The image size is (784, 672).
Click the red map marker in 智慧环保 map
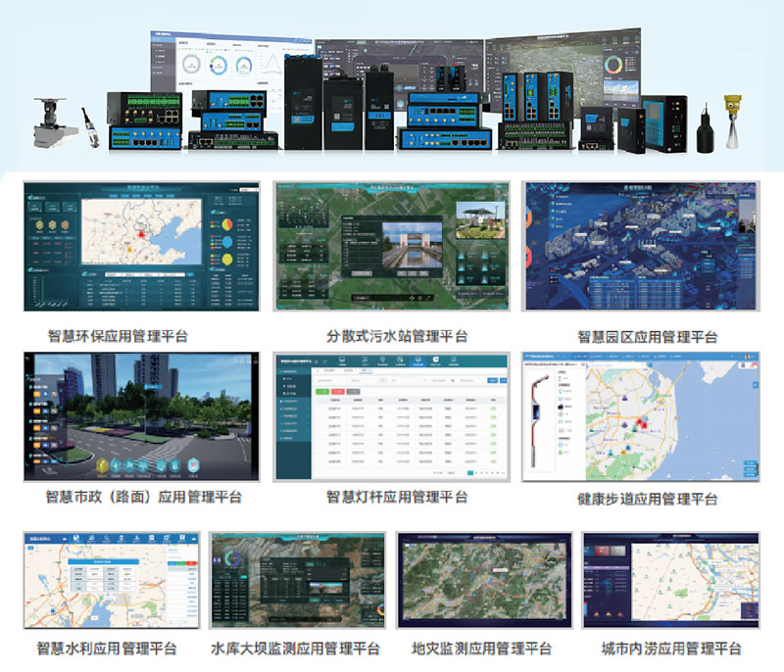(139, 234)
